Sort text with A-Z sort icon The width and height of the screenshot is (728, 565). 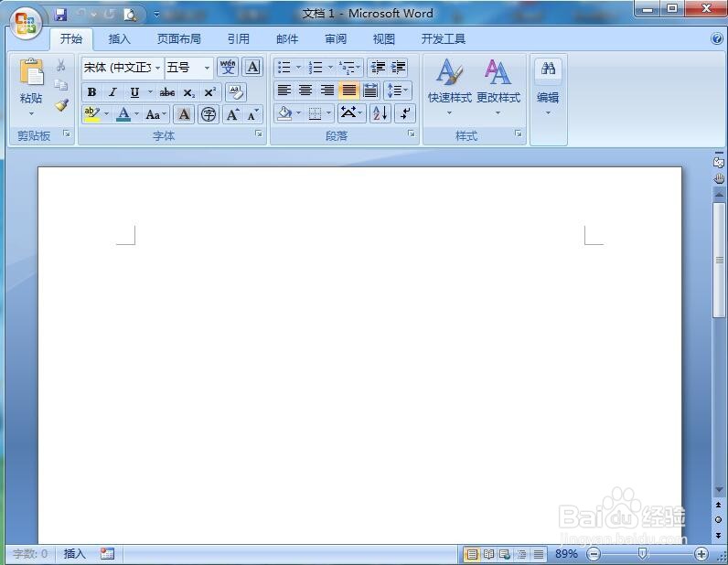point(380,113)
